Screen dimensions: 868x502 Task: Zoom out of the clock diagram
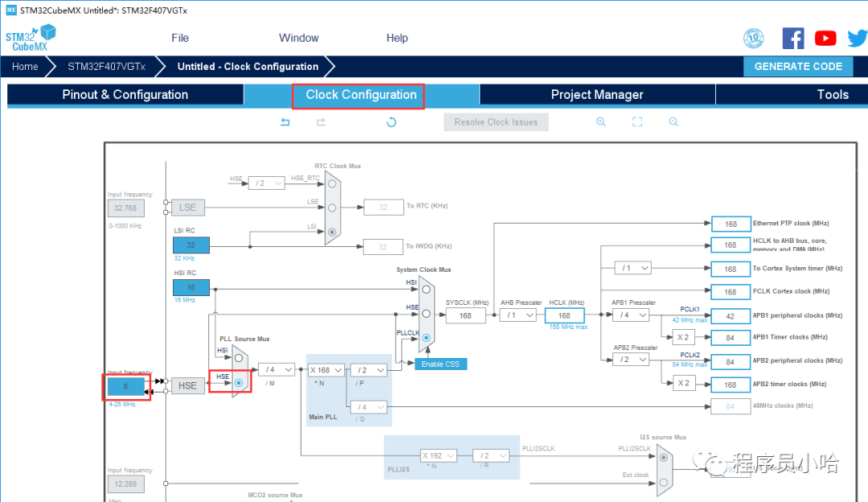pyautogui.click(x=674, y=122)
